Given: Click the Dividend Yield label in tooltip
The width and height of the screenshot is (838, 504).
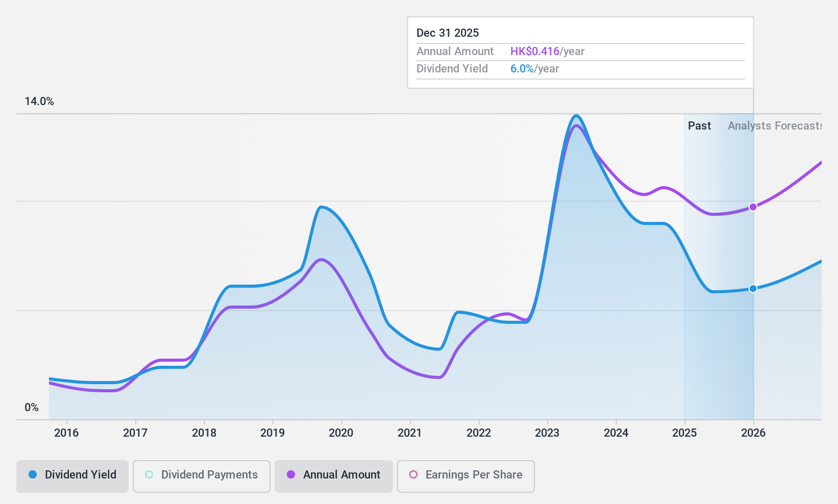Looking at the screenshot, I should [x=452, y=69].
